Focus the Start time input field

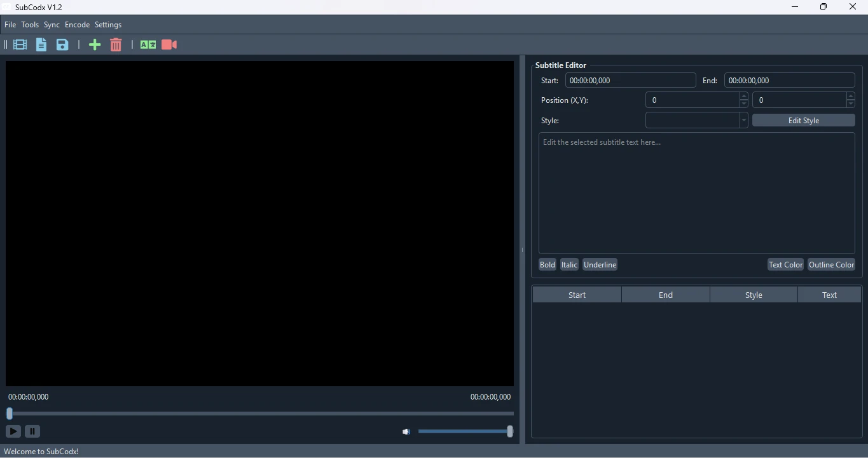coord(631,81)
